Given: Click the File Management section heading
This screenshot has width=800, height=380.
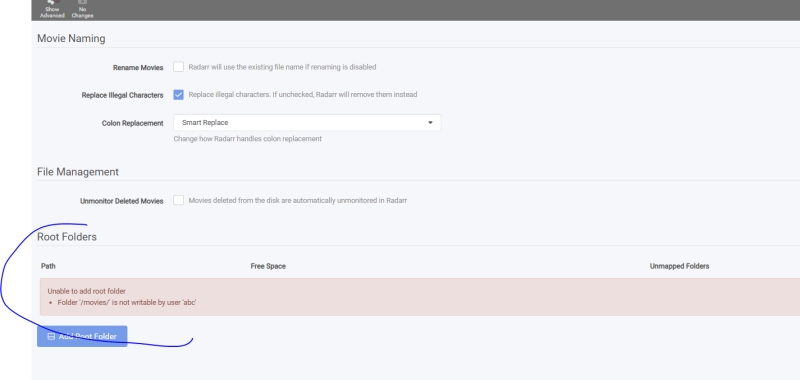Looking at the screenshot, I should click(x=78, y=172).
